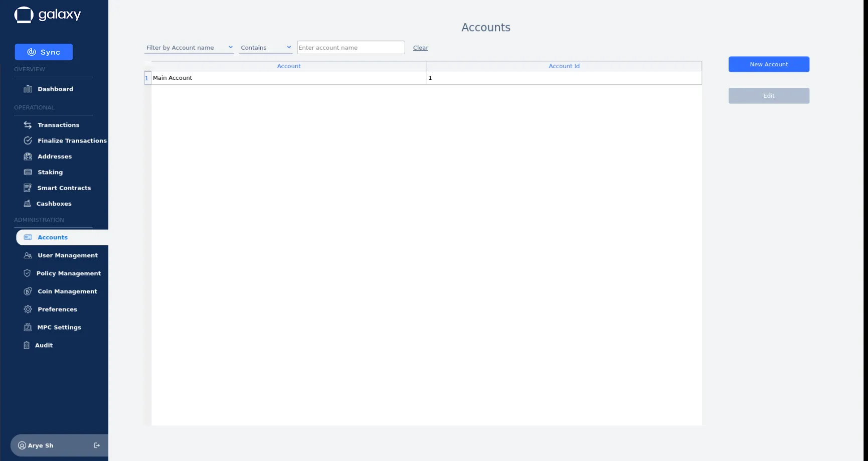Click the Audit clipboard icon
The width and height of the screenshot is (868, 461).
pyautogui.click(x=27, y=345)
